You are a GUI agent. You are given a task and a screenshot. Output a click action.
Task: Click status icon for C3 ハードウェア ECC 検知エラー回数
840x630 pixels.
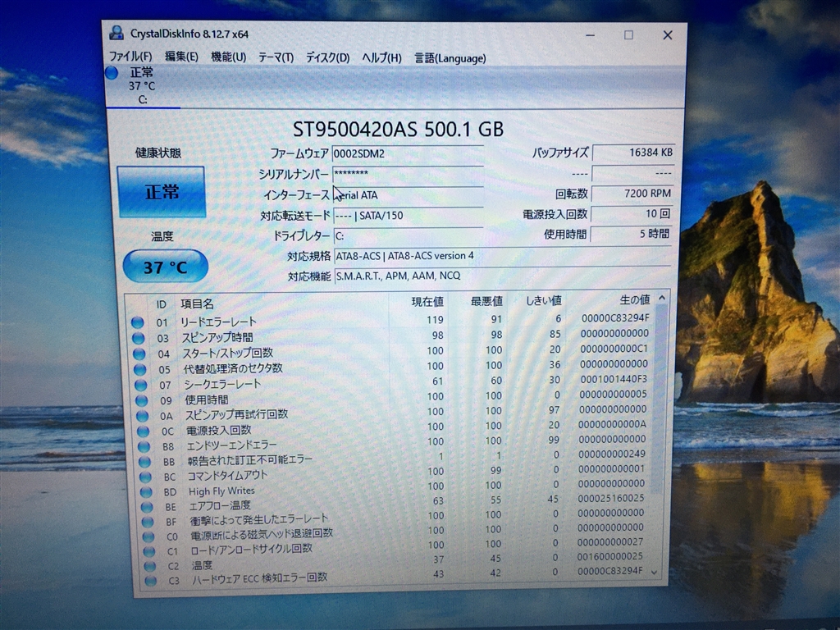[x=151, y=580]
